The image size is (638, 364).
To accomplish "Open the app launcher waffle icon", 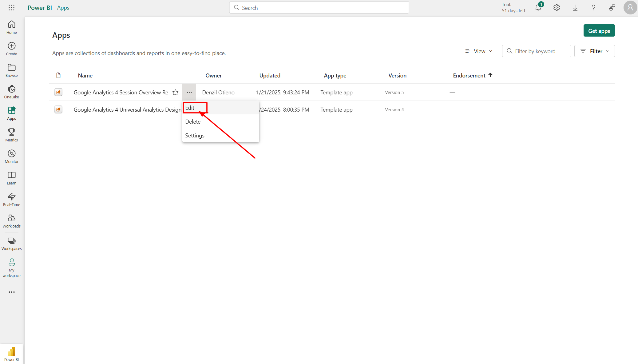I will point(11,8).
